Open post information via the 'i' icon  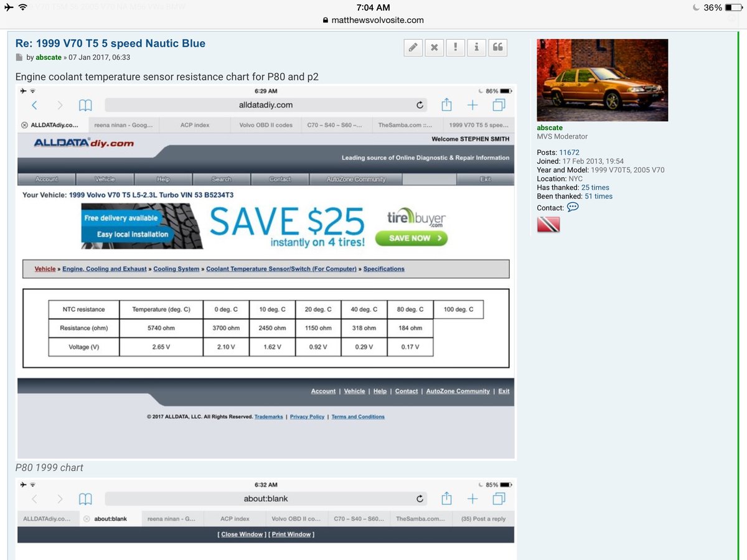(x=476, y=48)
